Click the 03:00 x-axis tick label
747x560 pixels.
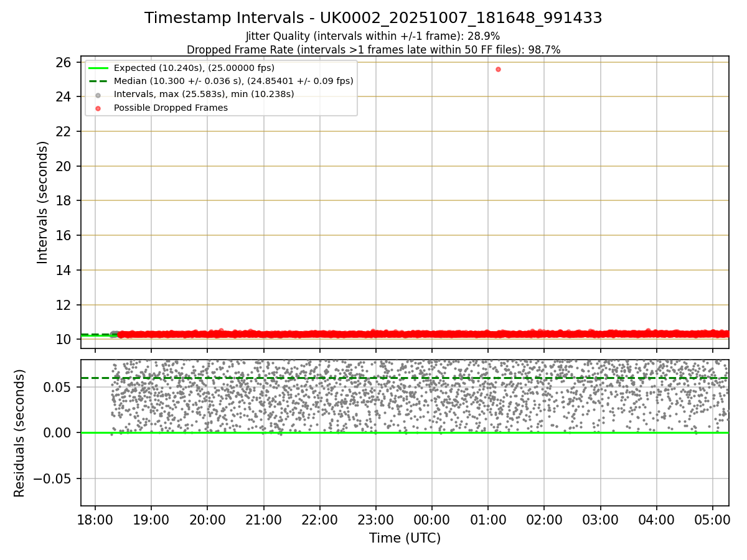click(x=600, y=519)
